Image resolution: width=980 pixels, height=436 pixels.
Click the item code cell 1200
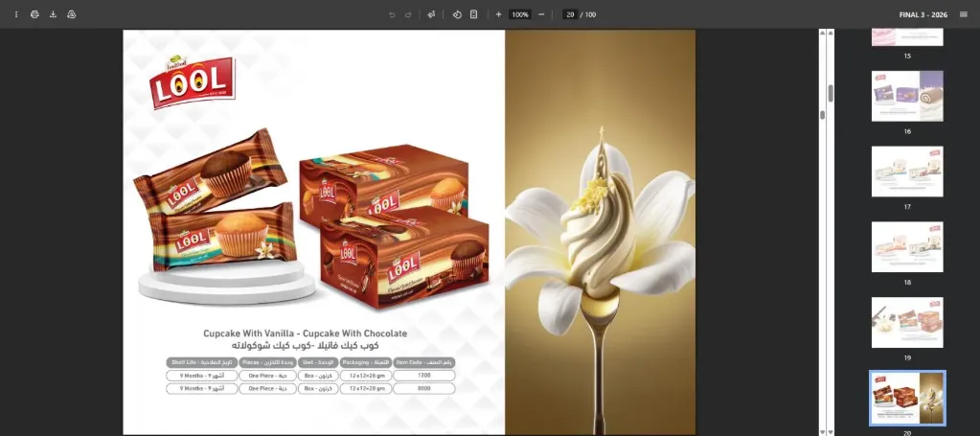(425, 376)
